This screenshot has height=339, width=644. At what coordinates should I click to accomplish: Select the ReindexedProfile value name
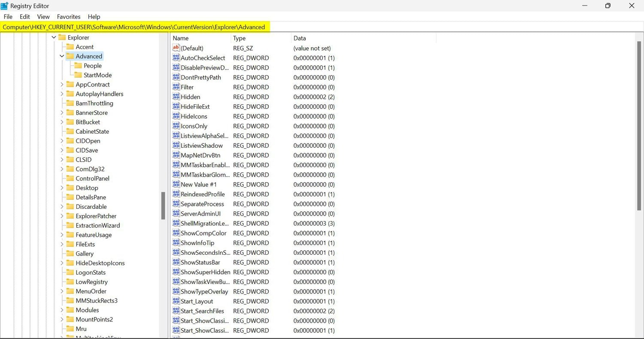tap(203, 194)
